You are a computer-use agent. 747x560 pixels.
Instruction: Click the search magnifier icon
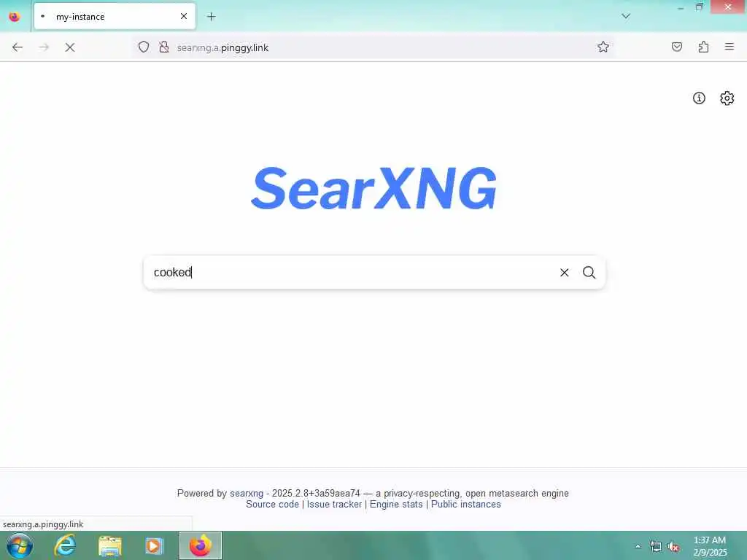589,273
